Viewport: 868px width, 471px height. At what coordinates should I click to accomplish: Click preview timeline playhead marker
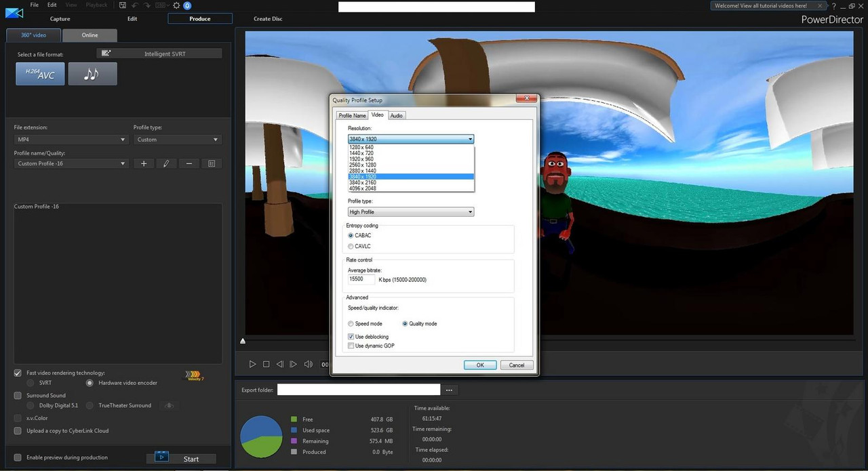[x=243, y=341]
